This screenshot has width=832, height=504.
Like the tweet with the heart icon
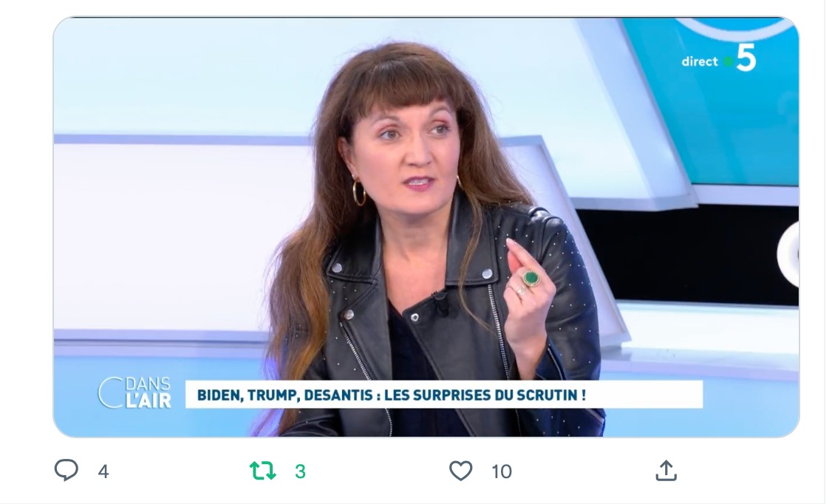pyautogui.click(x=460, y=471)
